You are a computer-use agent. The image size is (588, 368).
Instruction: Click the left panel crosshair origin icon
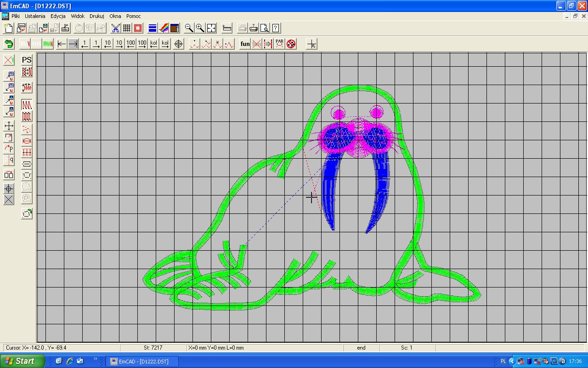point(9,188)
